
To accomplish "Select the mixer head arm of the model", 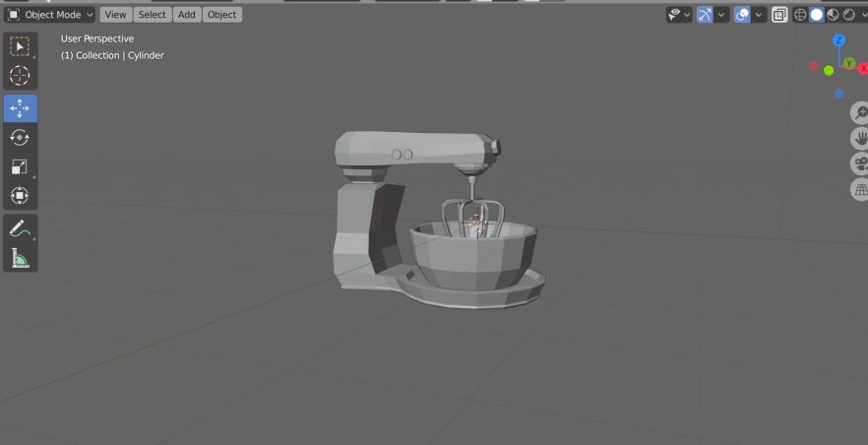I will 418,150.
